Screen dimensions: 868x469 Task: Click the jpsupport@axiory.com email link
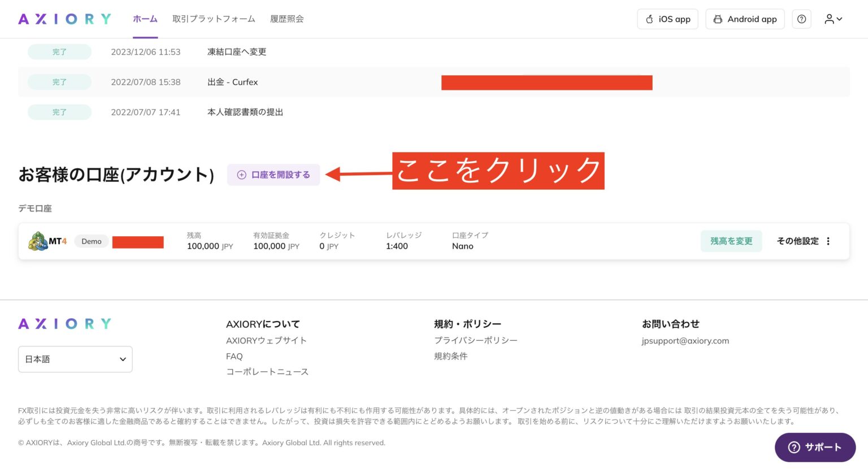(x=684, y=341)
